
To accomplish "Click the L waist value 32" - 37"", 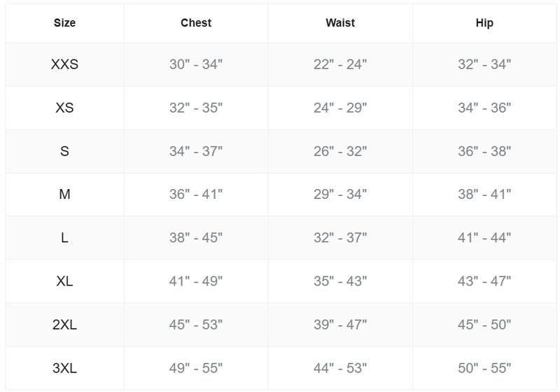I will (x=340, y=238).
